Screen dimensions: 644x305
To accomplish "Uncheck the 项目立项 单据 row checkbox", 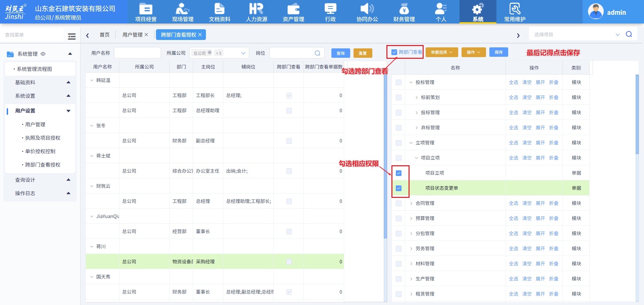I will click(x=398, y=173).
